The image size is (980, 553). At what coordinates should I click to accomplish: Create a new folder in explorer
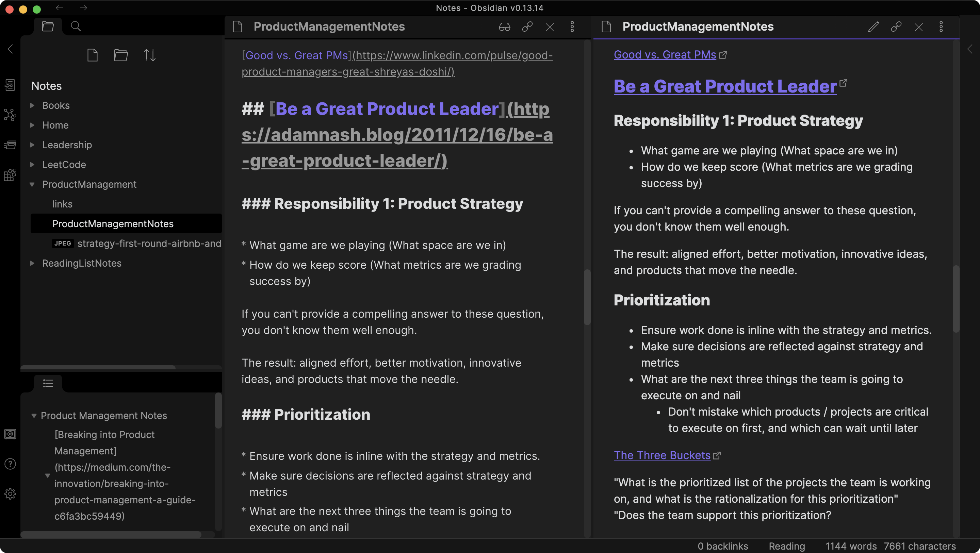click(x=120, y=55)
